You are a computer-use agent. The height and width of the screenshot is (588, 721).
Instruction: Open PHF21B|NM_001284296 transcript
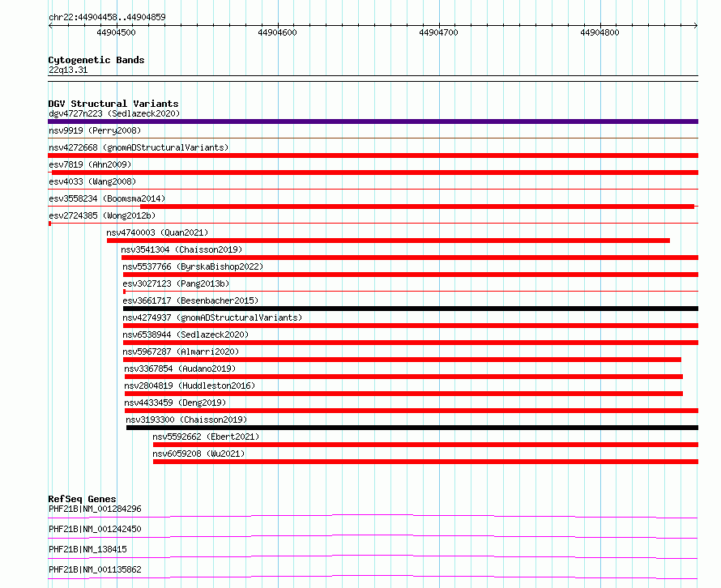[x=95, y=509]
